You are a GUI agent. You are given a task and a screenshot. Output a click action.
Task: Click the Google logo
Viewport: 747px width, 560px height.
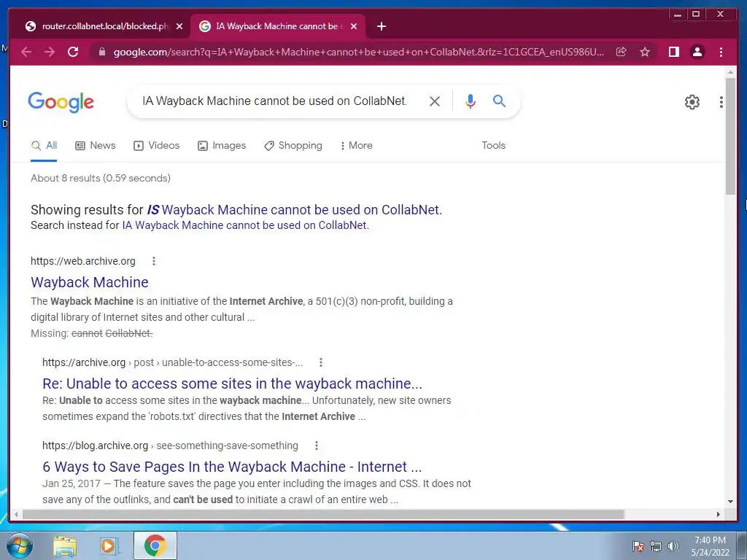tap(61, 102)
